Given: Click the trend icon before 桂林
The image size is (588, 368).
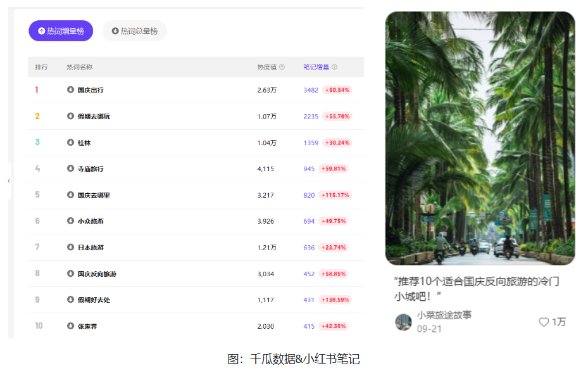Looking at the screenshot, I should (71, 143).
